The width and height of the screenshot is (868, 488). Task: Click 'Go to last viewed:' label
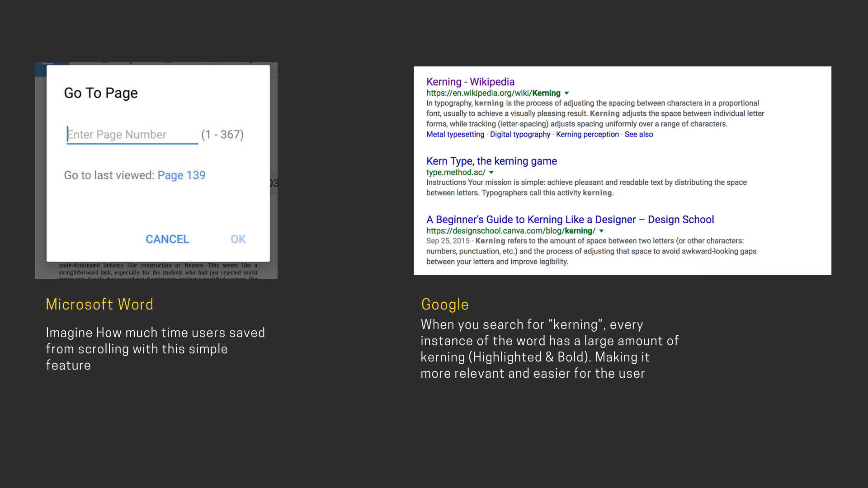tap(109, 175)
